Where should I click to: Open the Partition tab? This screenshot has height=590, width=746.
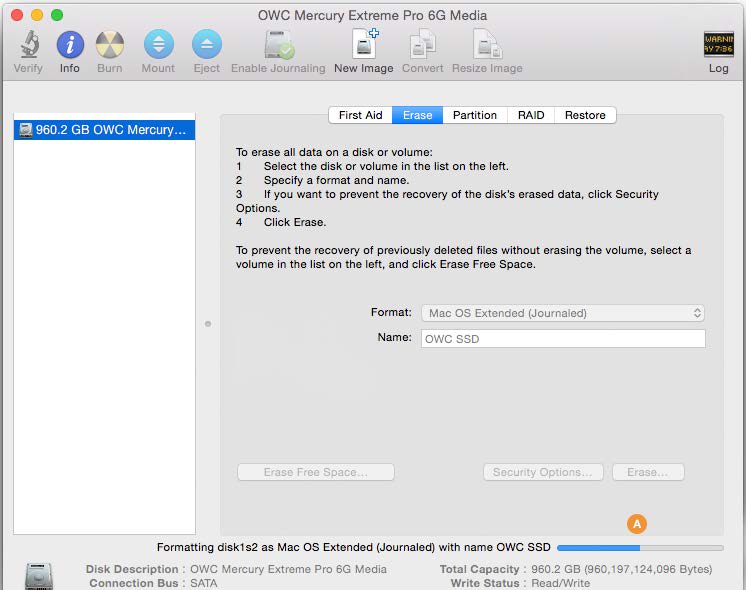pyautogui.click(x=474, y=115)
